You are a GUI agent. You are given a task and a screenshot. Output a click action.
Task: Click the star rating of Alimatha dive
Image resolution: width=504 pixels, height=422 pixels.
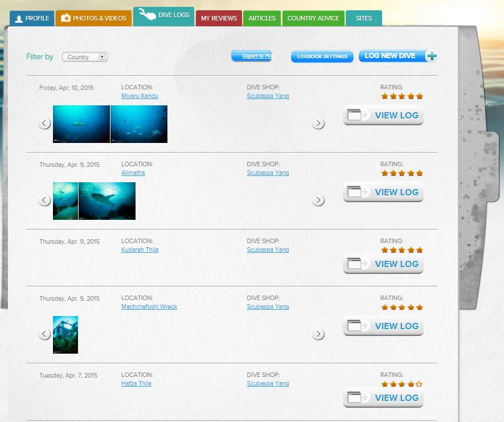(402, 173)
